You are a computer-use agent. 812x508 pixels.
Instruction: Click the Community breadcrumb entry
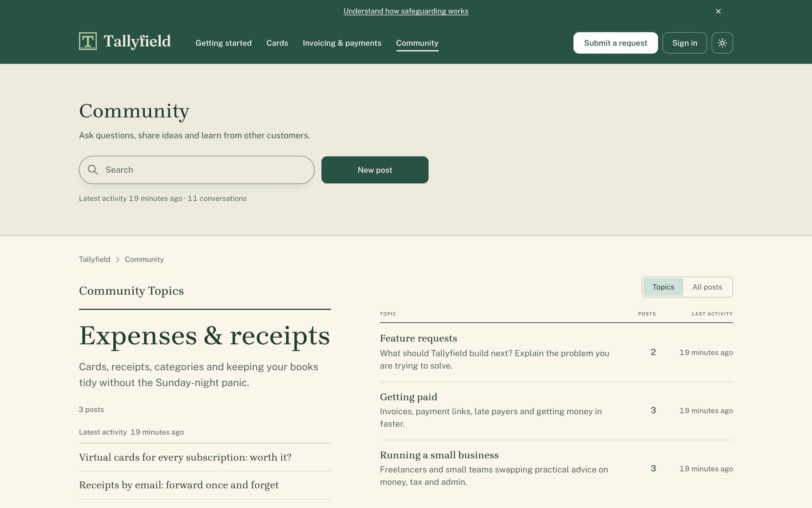point(144,259)
